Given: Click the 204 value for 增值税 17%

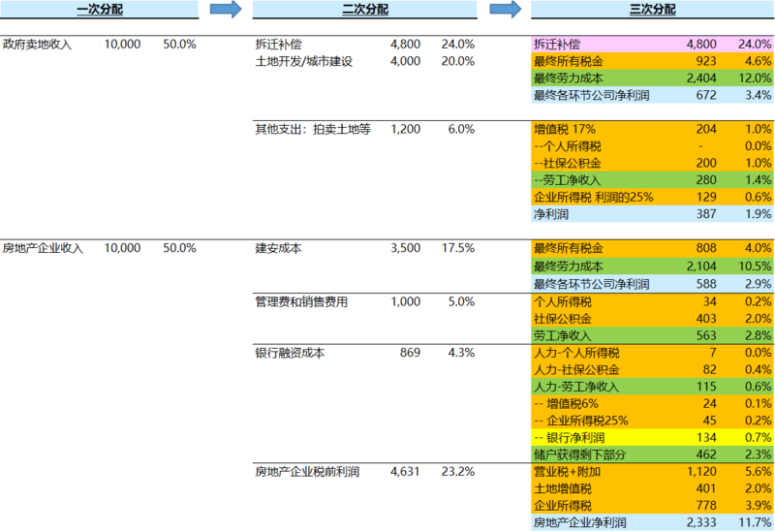Looking at the screenshot, I should tap(706, 130).
